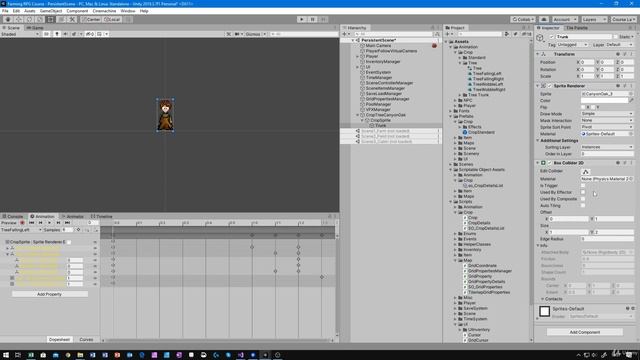640x360 pixels.
Task: Switch to the Game tab
Action: click(35, 28)
